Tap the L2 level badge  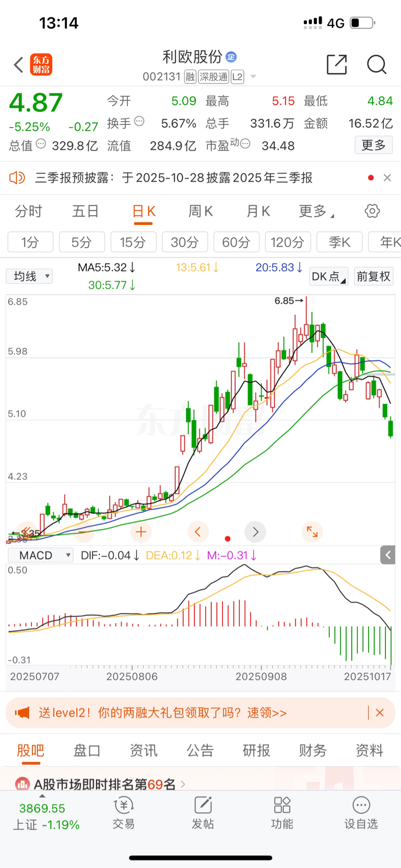(x=238, y=77)
